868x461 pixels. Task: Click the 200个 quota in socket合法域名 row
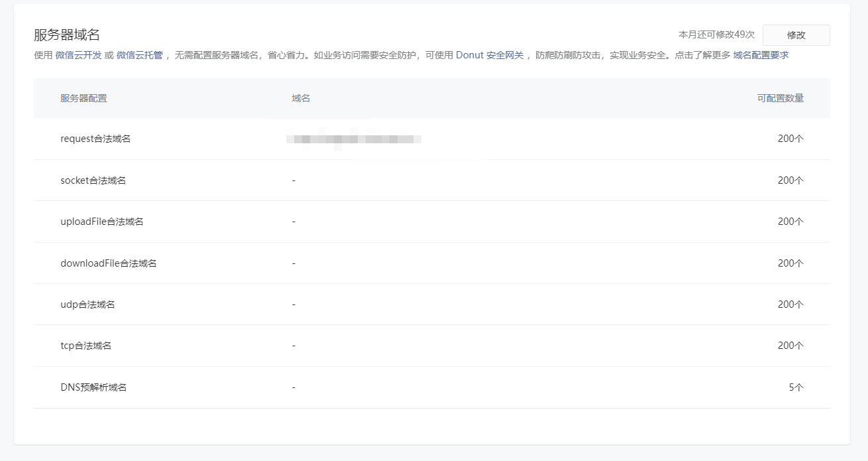coord(790,180)
